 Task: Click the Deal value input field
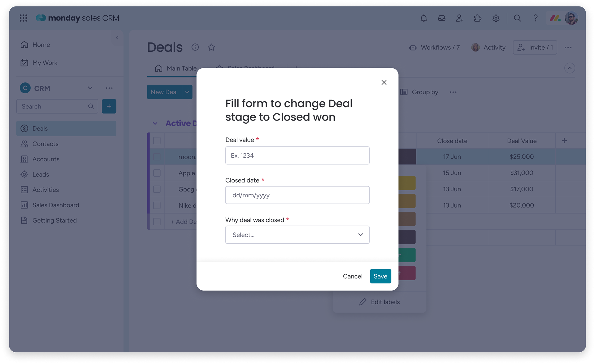click(297, 156)
